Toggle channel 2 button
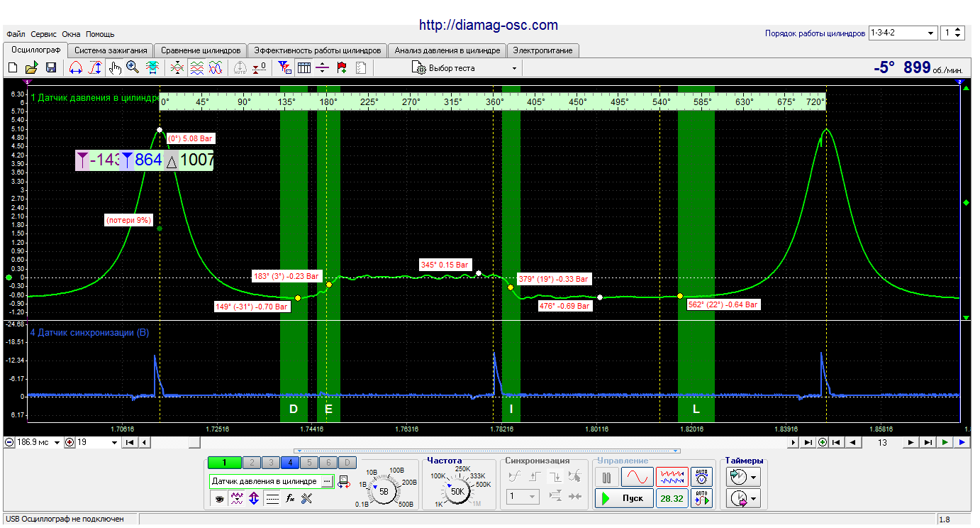 [x=251, y=463]
